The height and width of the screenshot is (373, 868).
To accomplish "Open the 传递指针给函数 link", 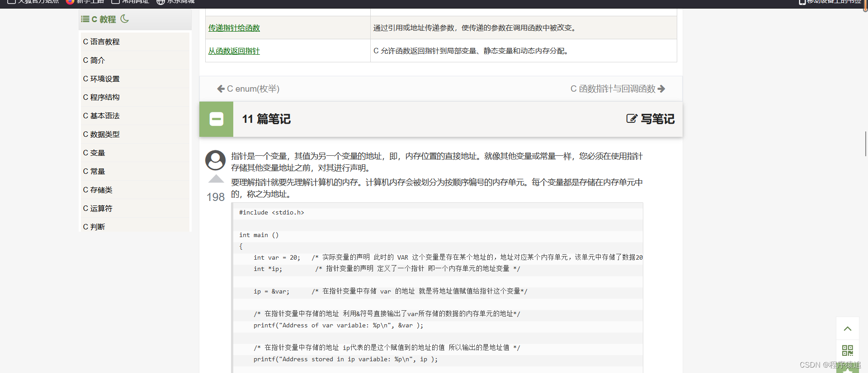I will point(234,28).
